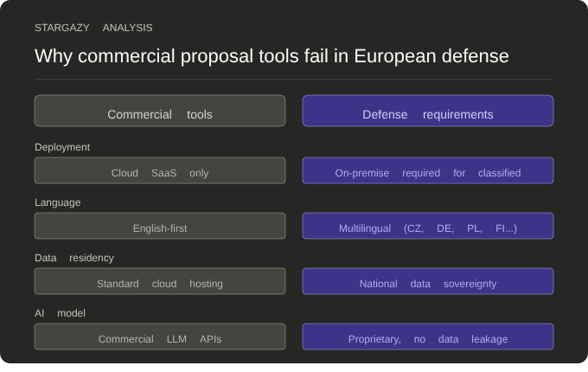Select 'On-premise required for classified' box

point(428,171)
